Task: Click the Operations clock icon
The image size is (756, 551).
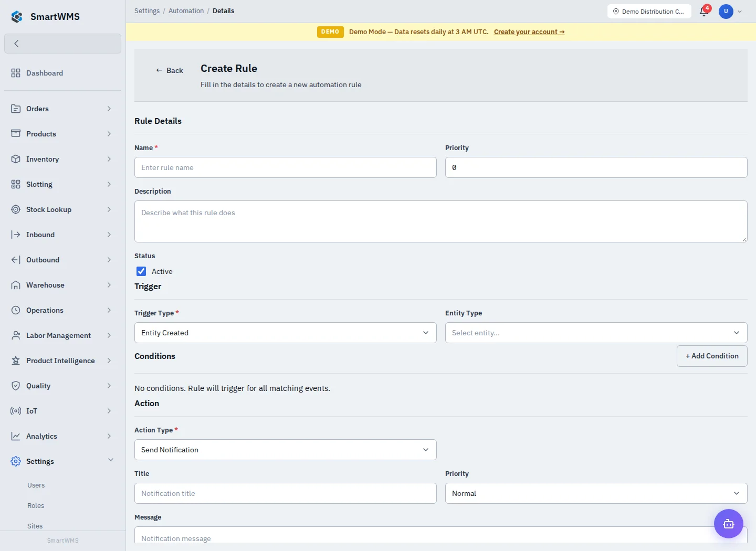Action: coord(16,310)
